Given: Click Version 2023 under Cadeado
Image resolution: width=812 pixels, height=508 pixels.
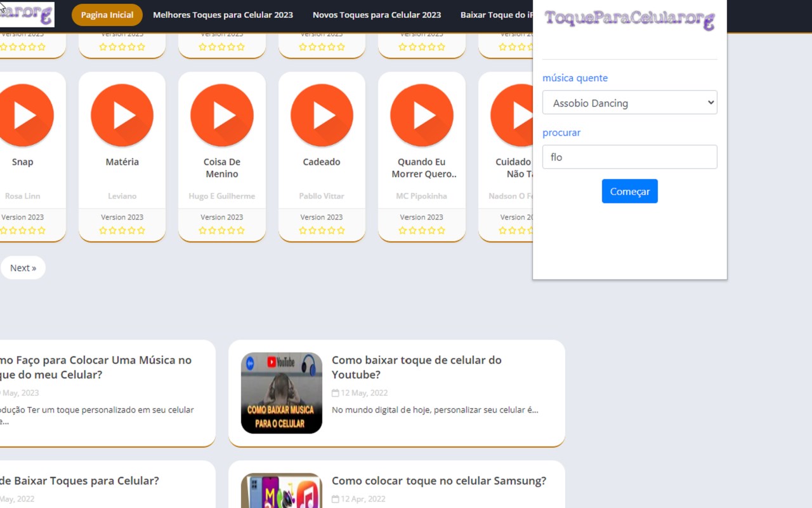Looking at the screenshot, I should (322, 217).
